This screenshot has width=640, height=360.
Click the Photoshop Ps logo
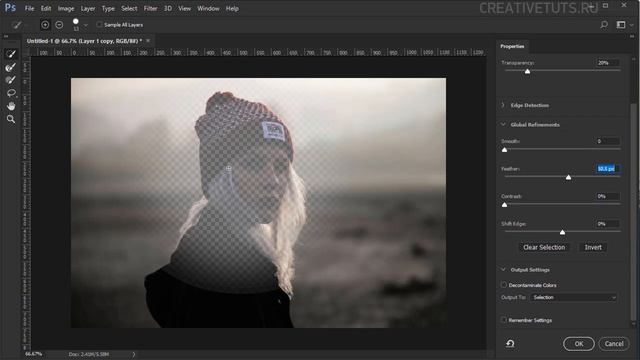point(10,8)
